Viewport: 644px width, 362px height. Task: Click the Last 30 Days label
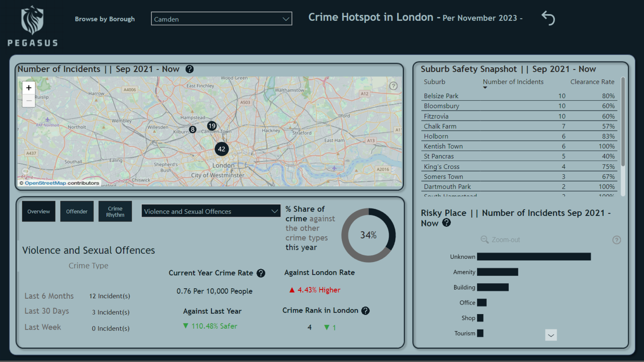pos(47,311)
